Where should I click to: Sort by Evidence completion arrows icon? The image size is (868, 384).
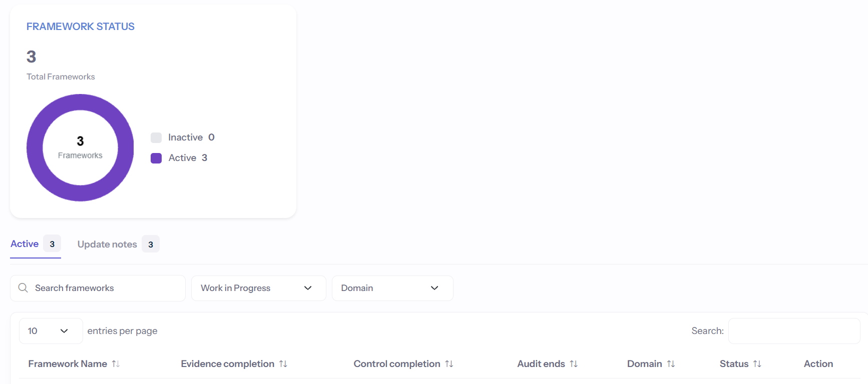(x=283, y=364)
